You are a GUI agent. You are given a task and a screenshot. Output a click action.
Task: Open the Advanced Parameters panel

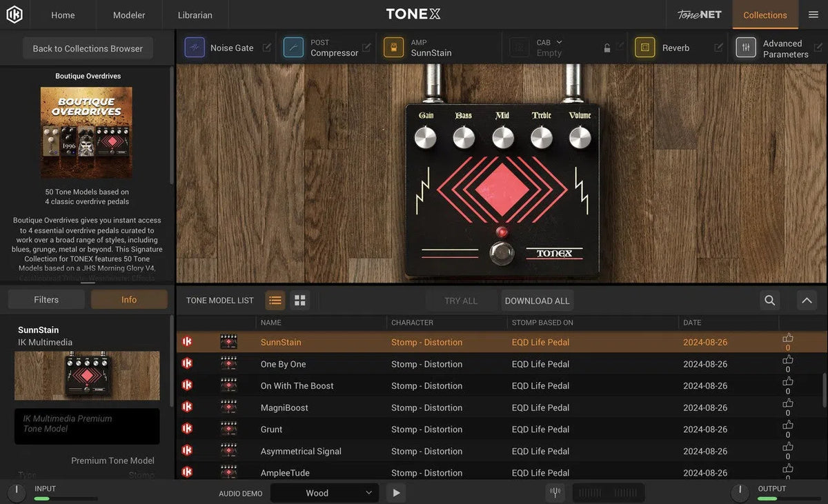click(746, 47)
